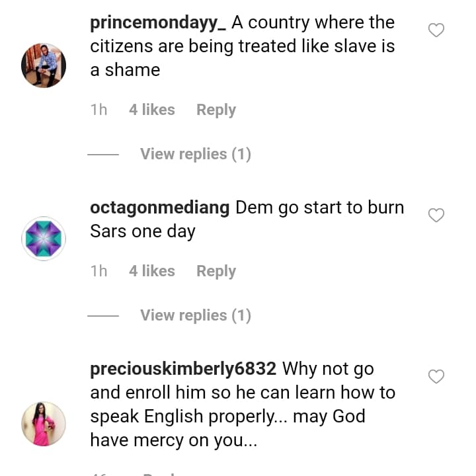Viewport: 476px width, 476px height.
Task: Open the octagonmediang username link
Action: point(160,208)
